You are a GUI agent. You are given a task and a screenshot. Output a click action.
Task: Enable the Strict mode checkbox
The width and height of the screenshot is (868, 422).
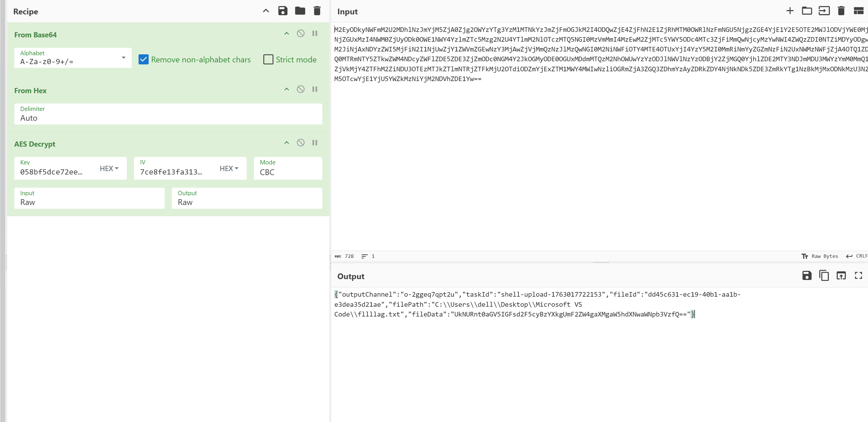coord(268,60)
